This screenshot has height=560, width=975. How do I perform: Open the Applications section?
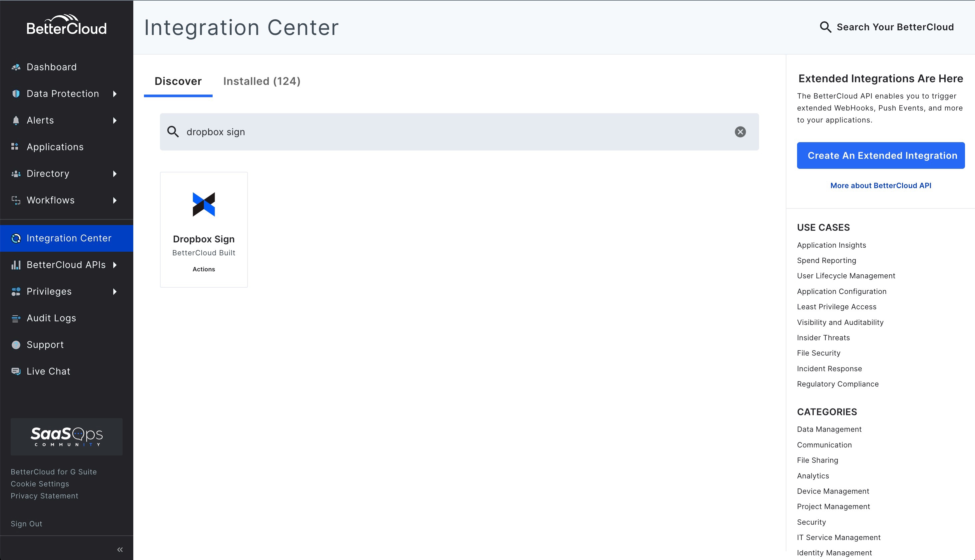(x=55, y=146)
